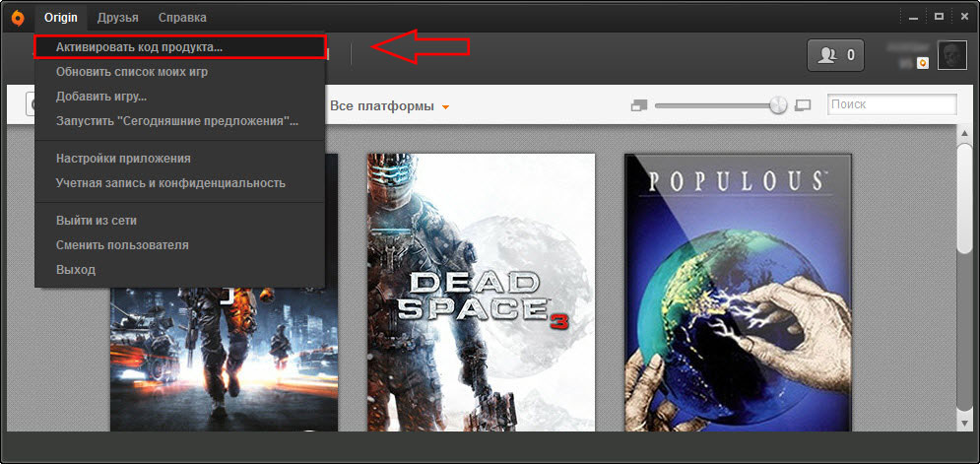Screen dimensions: 980x464
Task: Click the Origin logo icon
Action: tap(18, 17)
